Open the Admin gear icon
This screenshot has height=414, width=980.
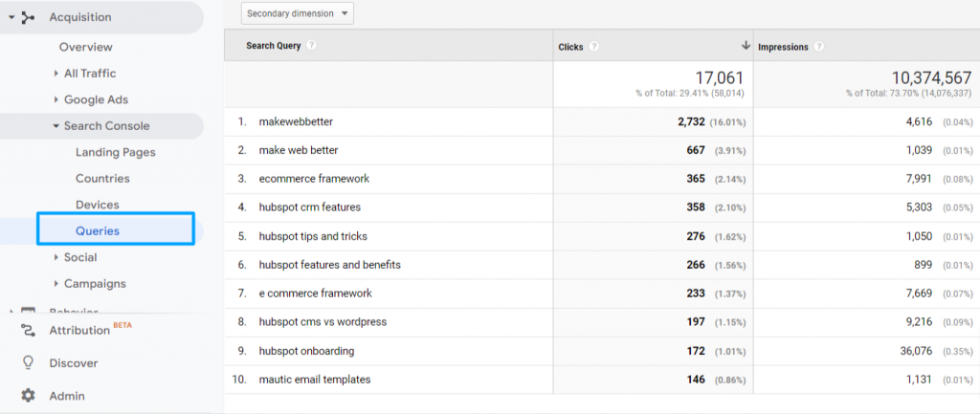point(28,396)
